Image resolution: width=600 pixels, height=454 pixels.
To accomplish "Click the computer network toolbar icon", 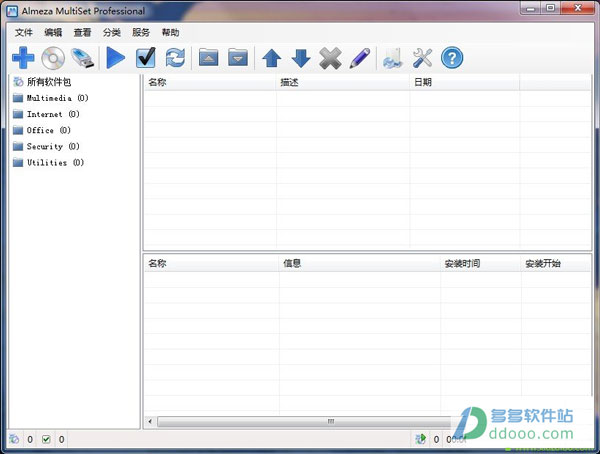I will (393, 58).
